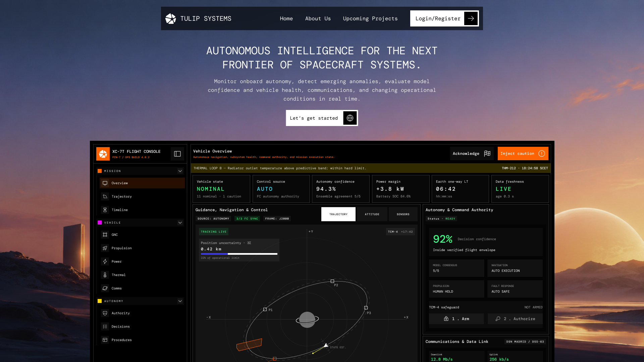
Task: Switch to the Trajectory tab
Action: pos(338,214)
